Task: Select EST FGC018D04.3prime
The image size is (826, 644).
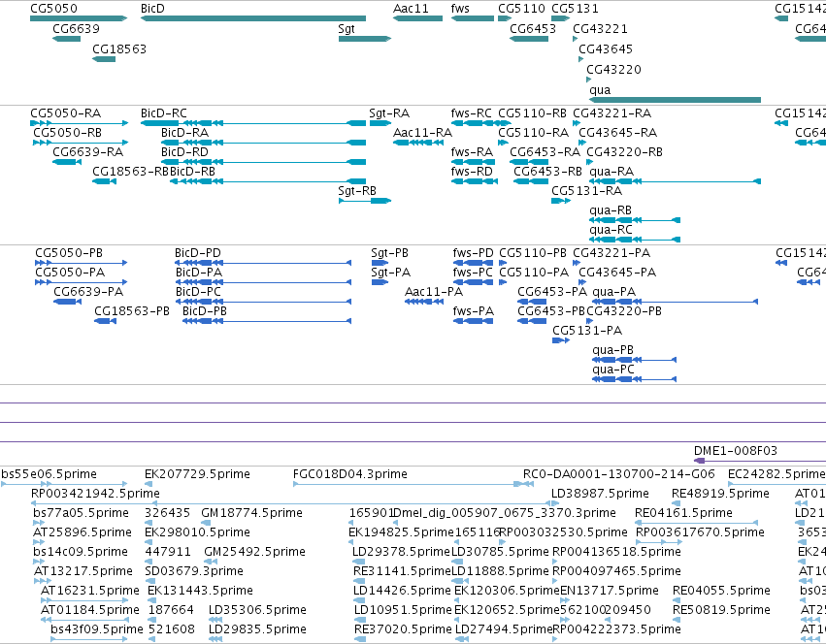Action: click(x=413, y=484)
